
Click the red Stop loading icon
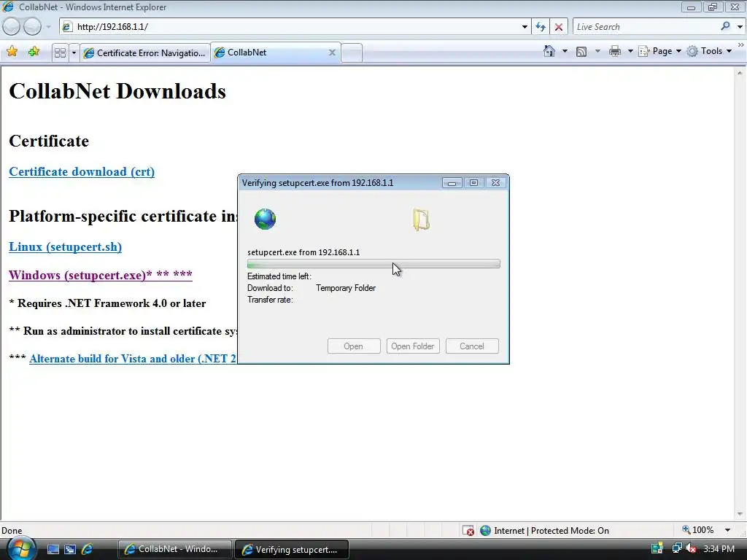coord(559,27)
